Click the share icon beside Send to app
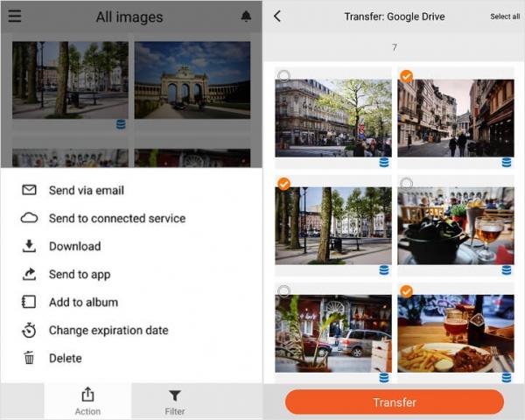Viewport: 525px width, 420px height. tap(29, 274)
